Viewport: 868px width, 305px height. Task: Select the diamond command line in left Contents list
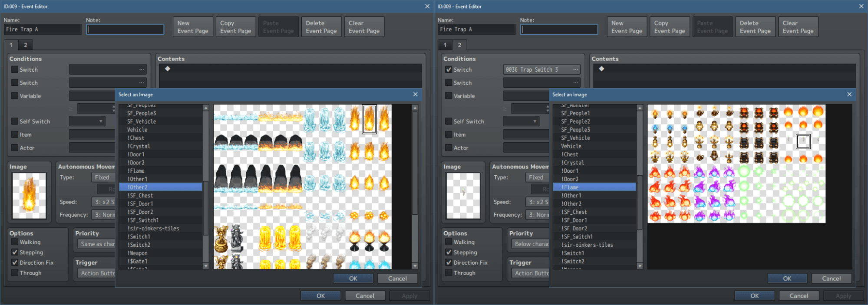click(290, 69)
